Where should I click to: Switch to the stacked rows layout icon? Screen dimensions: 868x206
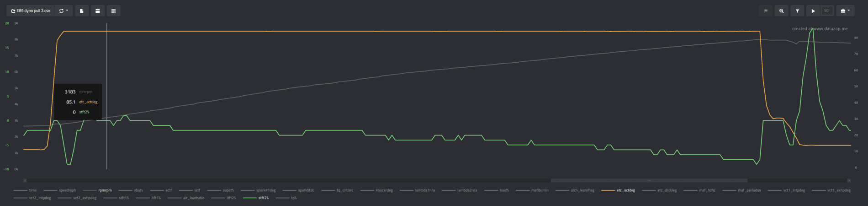pyautogui.click(x=114, y=11)
